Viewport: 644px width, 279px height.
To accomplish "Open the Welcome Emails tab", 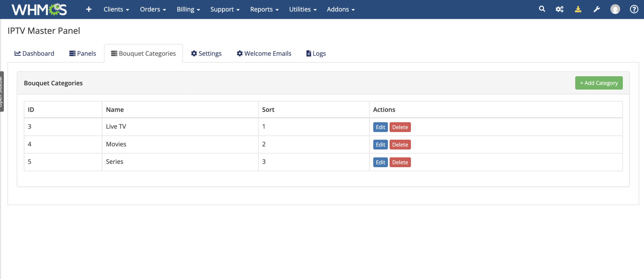I will pyautogui.click(x=264, y=53).
